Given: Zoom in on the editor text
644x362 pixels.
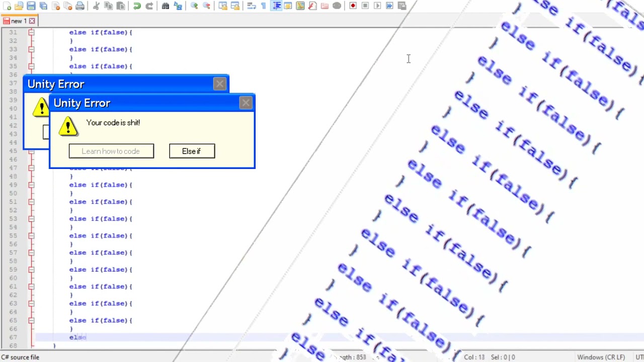Looking at the screenshot, I should [x=194, y=6].
